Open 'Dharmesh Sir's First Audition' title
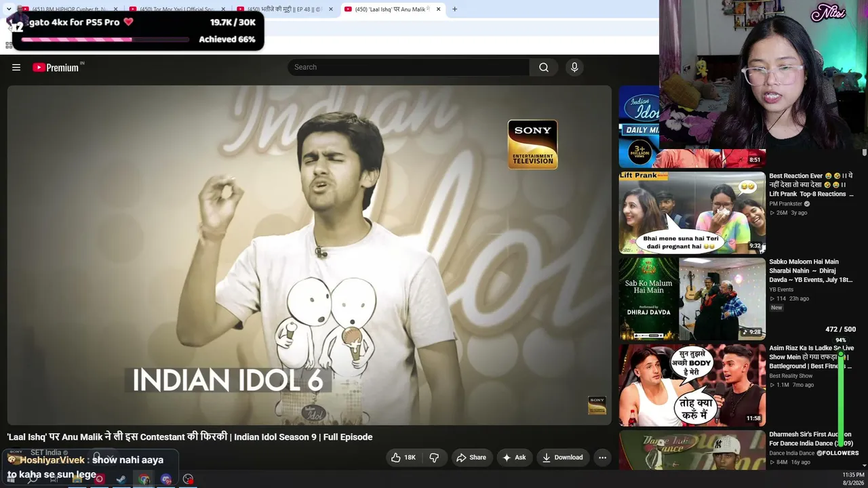This screenshot has width=868, height=488. click(x=811, y=439)
